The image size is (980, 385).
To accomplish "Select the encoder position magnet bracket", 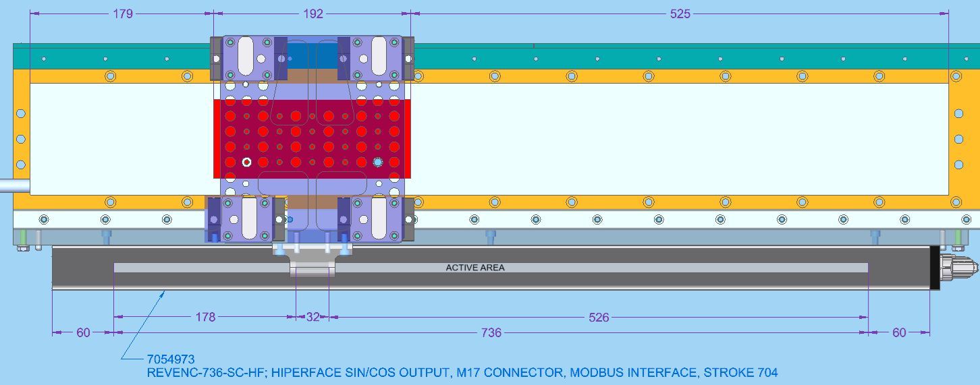I will click(x=312, y=261).
